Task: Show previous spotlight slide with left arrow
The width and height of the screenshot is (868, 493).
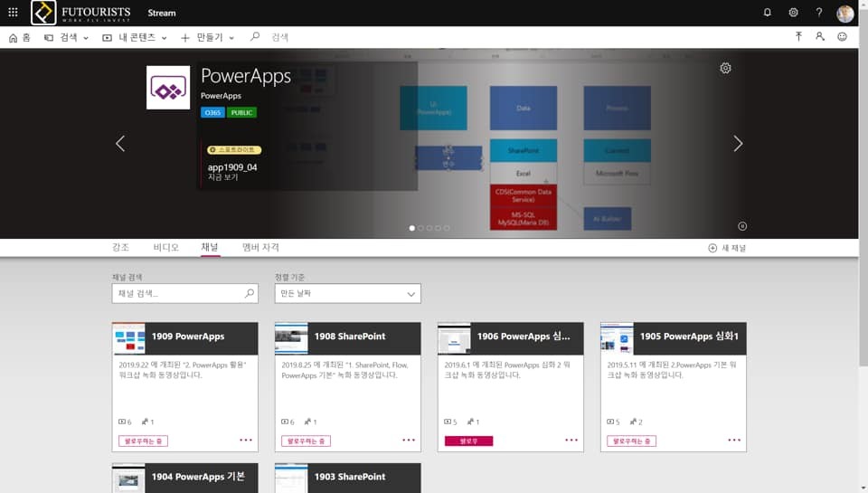Action: [x=120, y=144]
